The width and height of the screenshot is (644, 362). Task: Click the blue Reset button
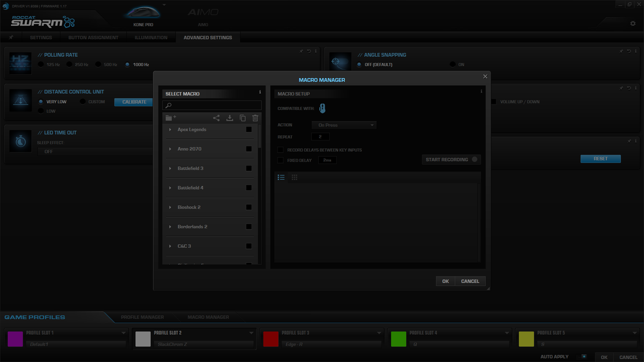click(x=601, y=159)
